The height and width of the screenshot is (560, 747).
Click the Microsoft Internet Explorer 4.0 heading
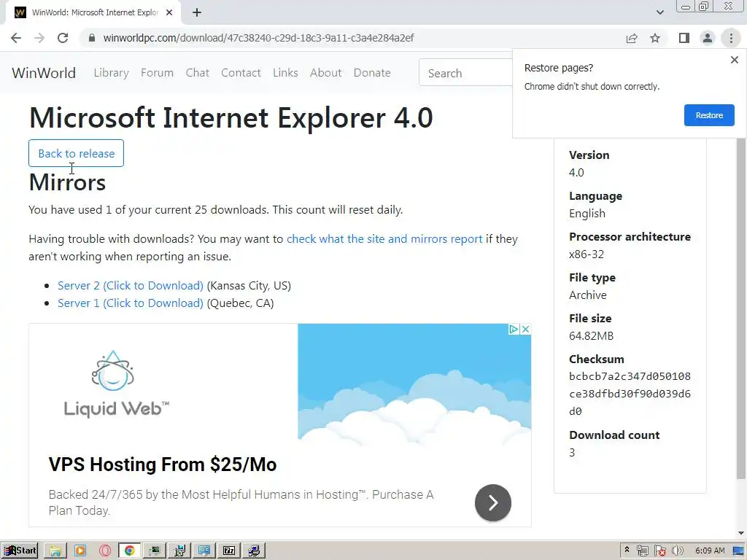(x=231, y=117)
